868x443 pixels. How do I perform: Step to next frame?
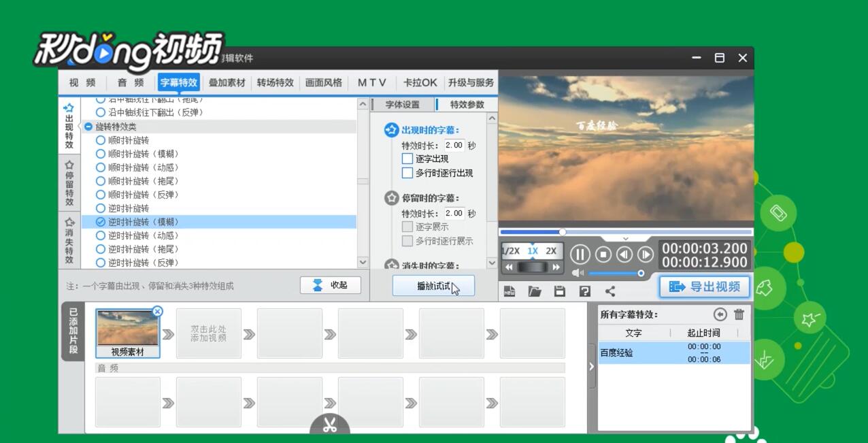tap(646, 255)
